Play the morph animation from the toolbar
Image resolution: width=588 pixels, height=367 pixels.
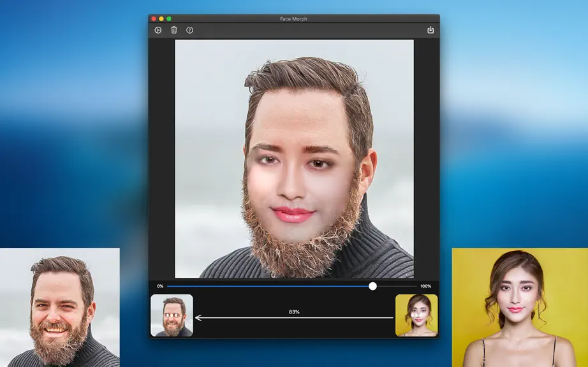point(158,31)
